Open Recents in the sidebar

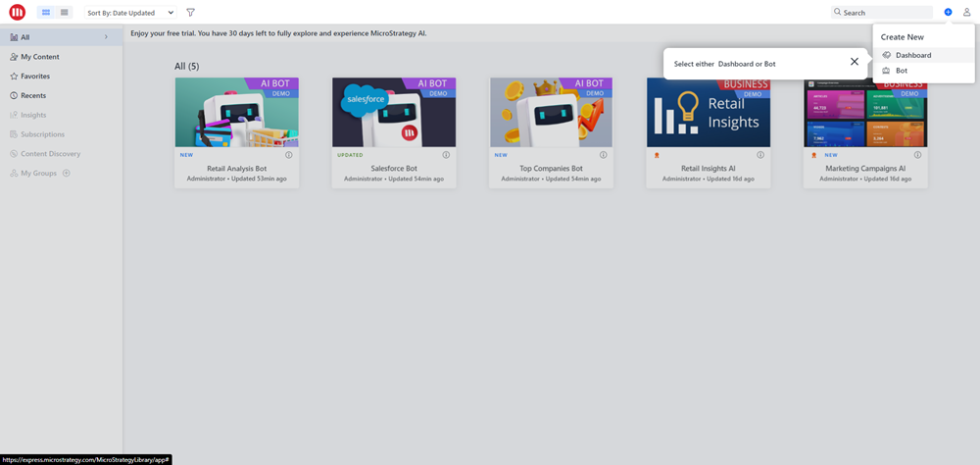point(33,95)
